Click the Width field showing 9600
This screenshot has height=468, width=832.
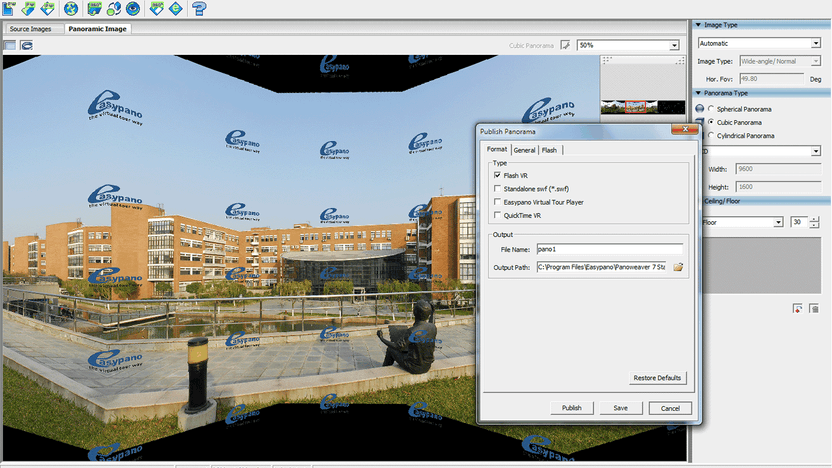pos(778,169)
